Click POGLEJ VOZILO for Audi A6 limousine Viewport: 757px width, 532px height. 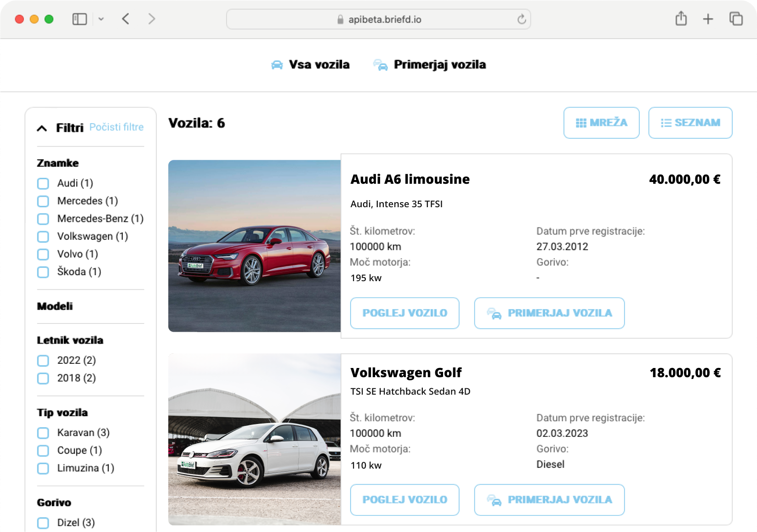click(x=404, y=313)
